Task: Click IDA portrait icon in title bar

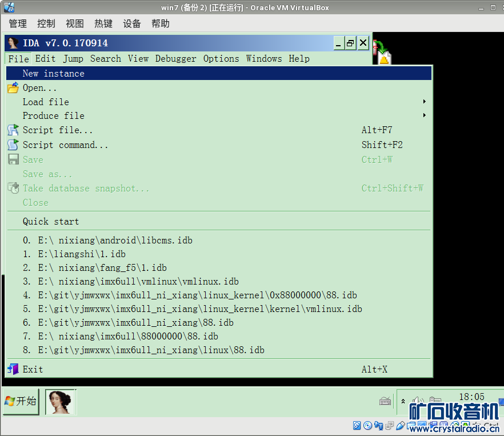Action: (x=13, y=43)
